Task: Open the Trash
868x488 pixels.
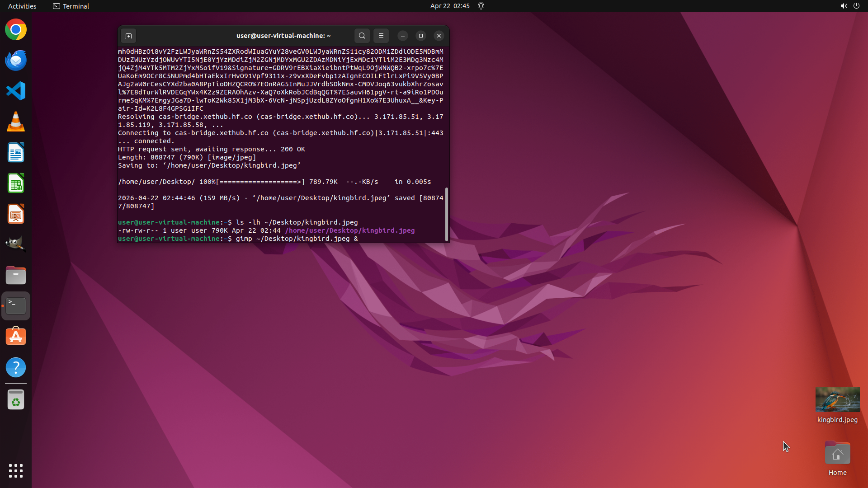Action: pos(16,400)
